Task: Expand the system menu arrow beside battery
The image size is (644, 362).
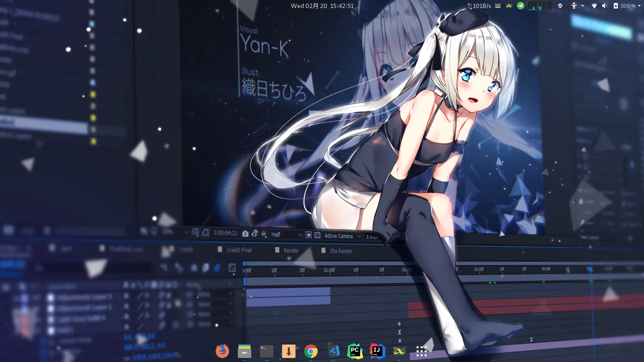Action: click(x=639, y=6)
